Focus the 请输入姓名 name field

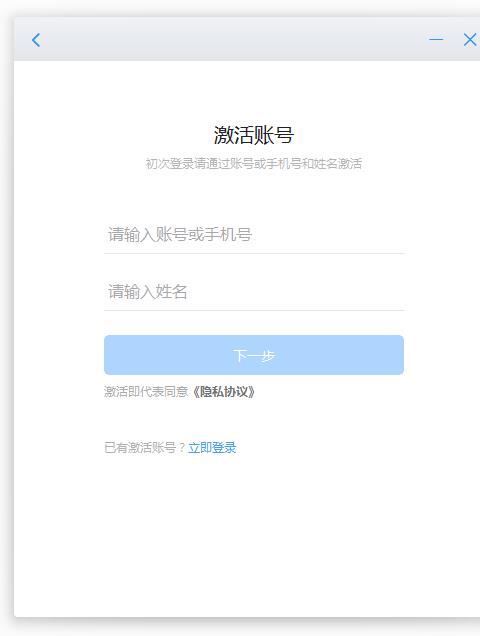coord(254,292)
